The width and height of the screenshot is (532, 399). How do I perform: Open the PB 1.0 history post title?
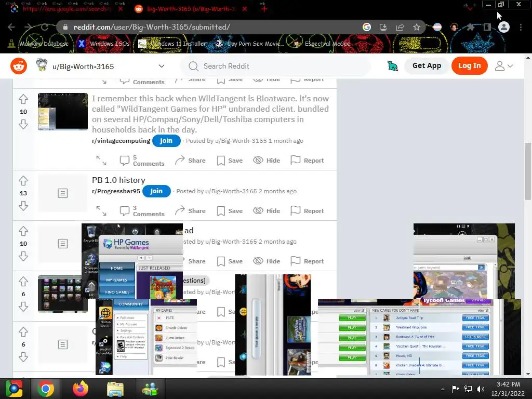(118, 180)
